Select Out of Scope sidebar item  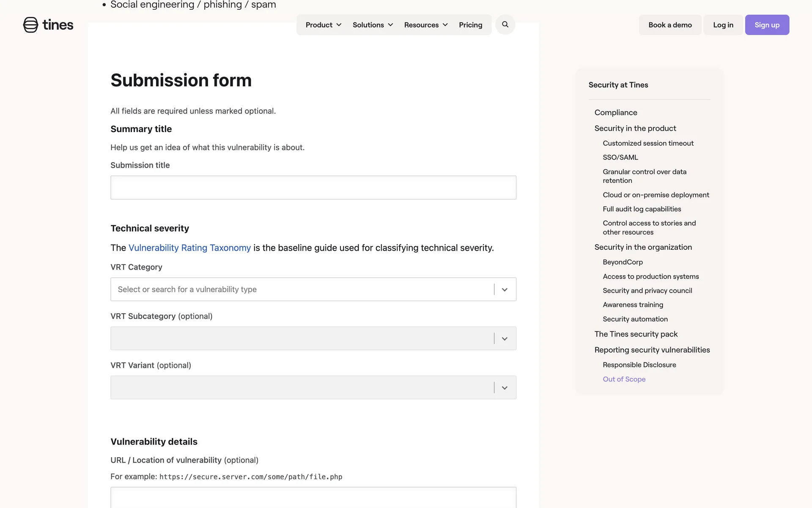(x=624, y=379)
